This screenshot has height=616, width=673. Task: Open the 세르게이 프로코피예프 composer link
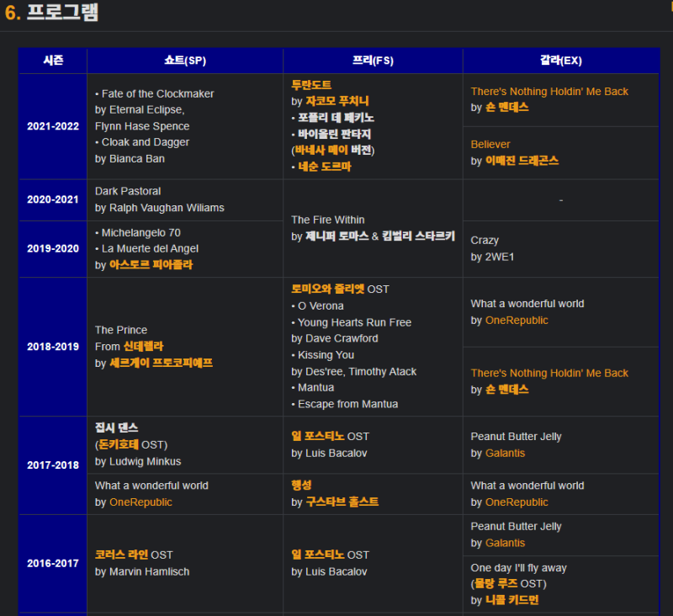pos(161,363)
